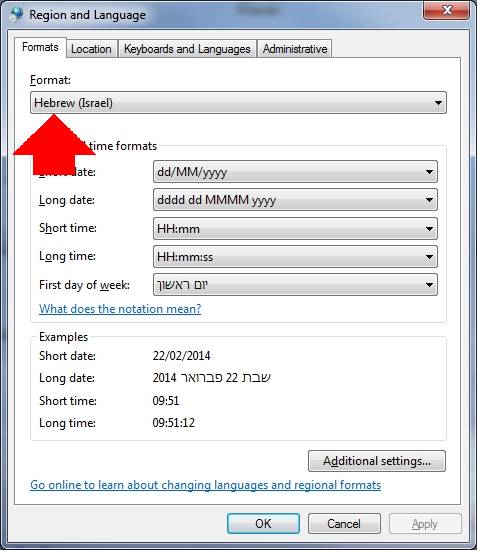Expand the Short time HH:mm dropdown
Viewport: 477px width, 550px height.
[295, 229]
